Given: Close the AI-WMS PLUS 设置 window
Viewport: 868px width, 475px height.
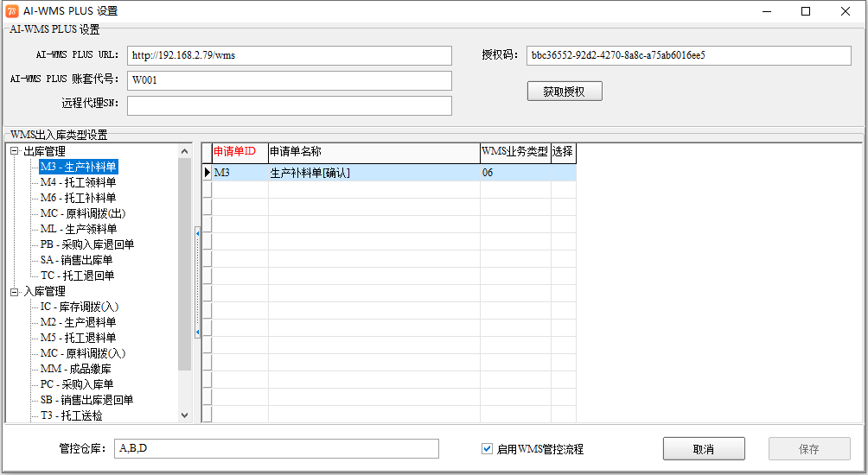Looking at the screenshot, I should tap(846, 11).
